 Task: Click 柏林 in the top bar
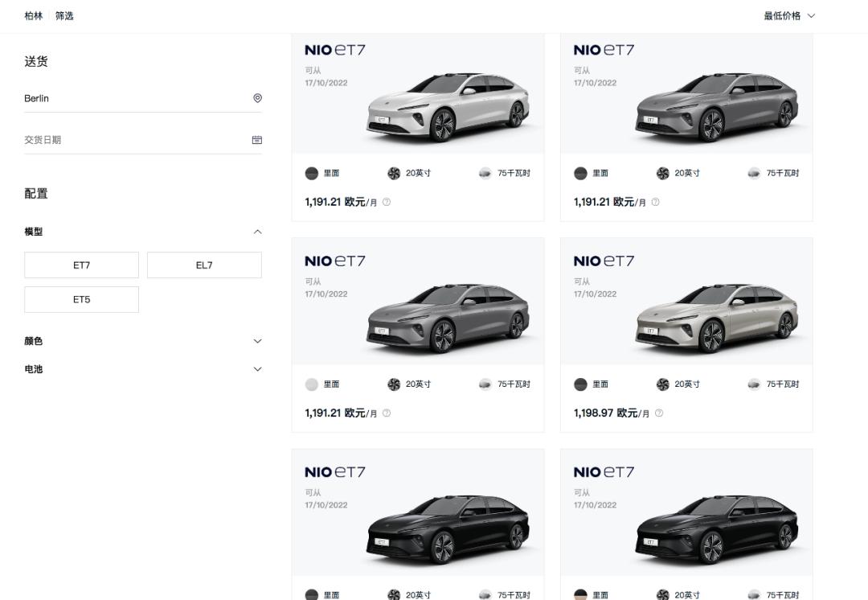(33, 15)
